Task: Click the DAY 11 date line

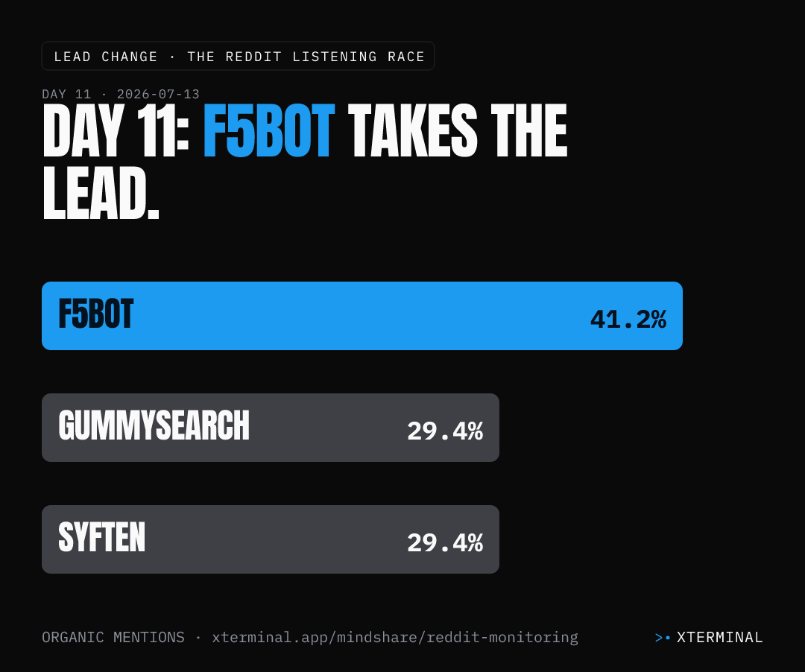Action: 121,95
